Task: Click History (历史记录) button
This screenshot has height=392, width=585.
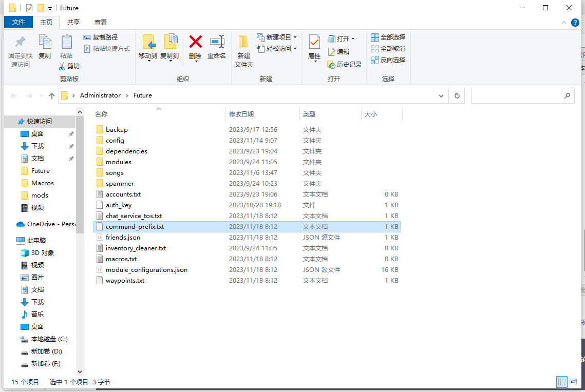Action: pos(344,65)
